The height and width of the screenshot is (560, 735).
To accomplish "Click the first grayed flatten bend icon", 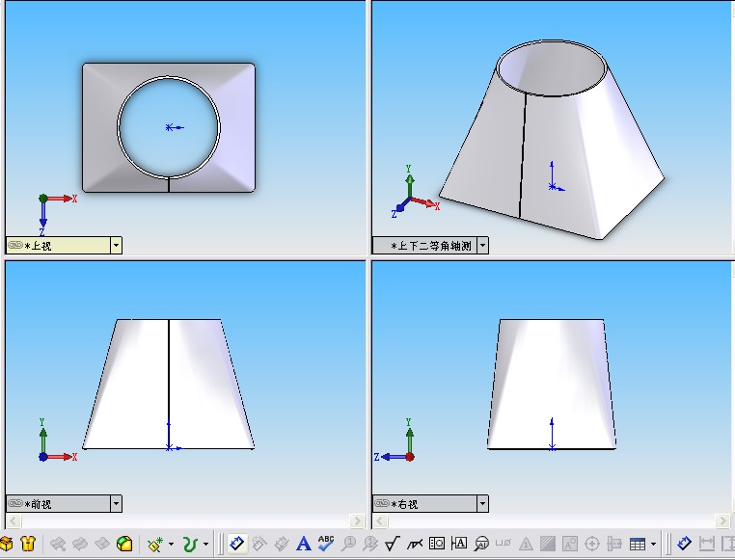I will coord(58,544).
